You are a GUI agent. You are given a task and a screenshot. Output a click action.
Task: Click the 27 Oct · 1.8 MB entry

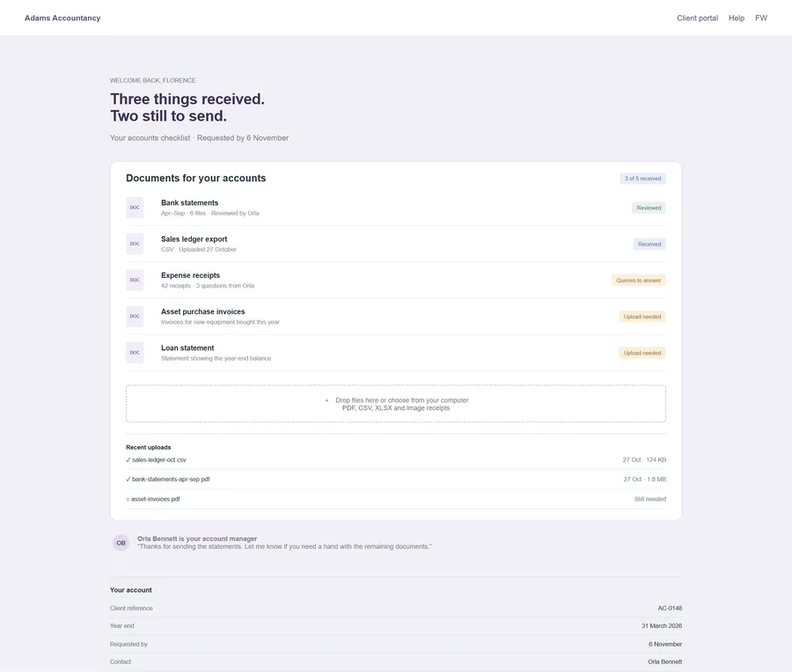644,479
